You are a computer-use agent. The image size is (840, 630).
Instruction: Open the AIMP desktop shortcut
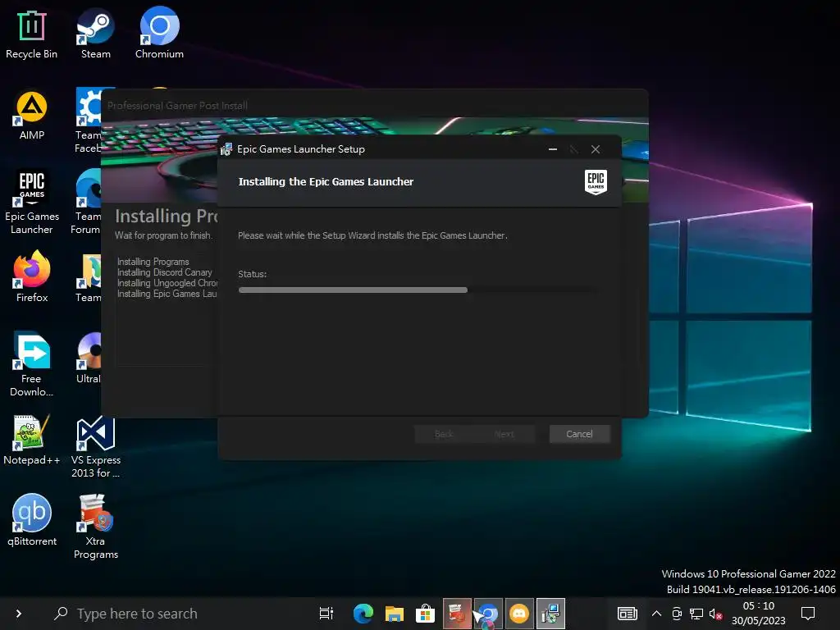(x=32, y=115)
